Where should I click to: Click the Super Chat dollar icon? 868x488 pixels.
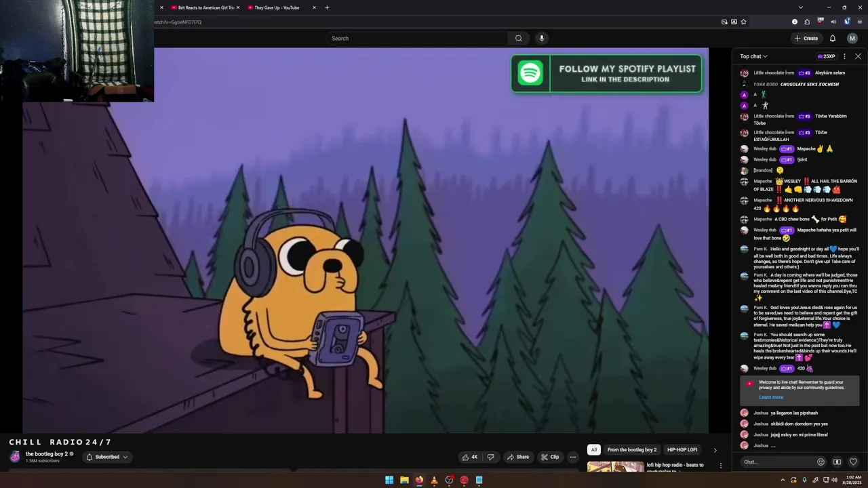coord(837,462)
